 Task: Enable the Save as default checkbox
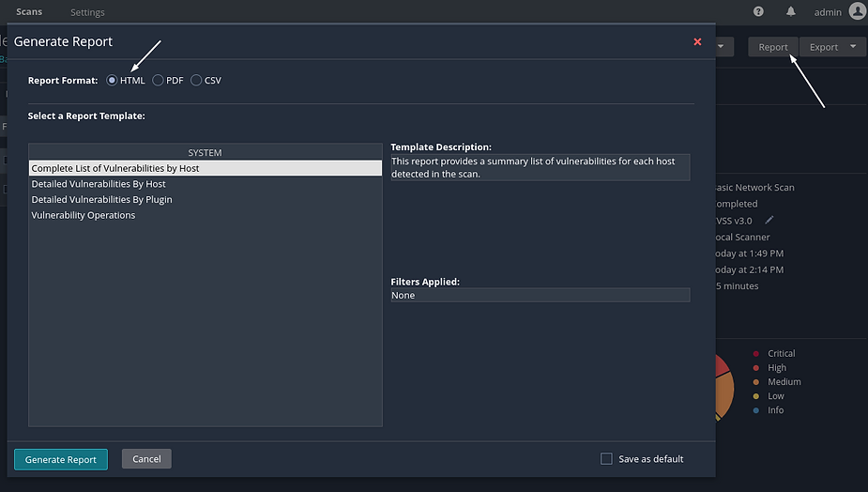(606, 459)
